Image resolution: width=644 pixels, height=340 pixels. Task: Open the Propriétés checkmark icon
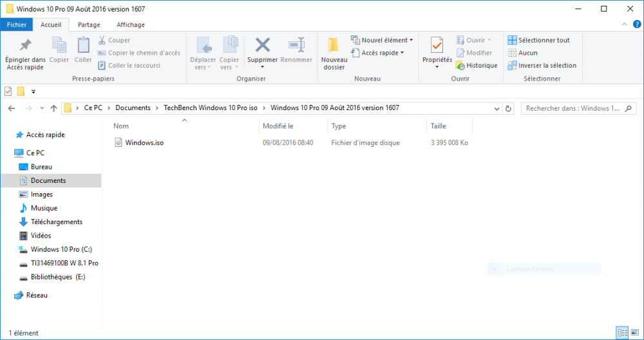(437, 45)
